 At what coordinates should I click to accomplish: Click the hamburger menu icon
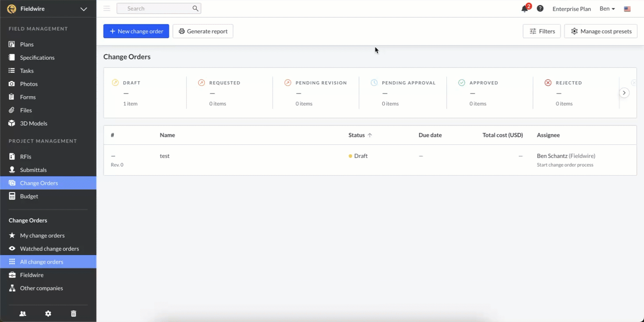(106, 8)
